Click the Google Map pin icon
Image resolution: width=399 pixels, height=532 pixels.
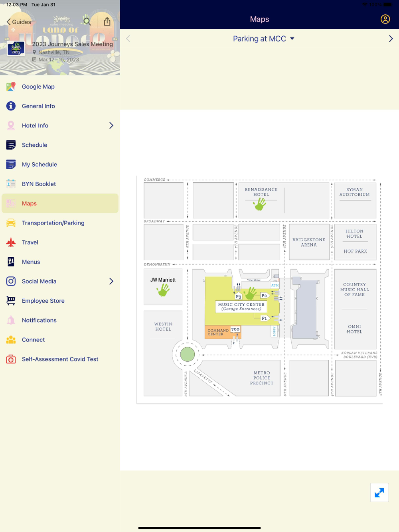(11, 87)
